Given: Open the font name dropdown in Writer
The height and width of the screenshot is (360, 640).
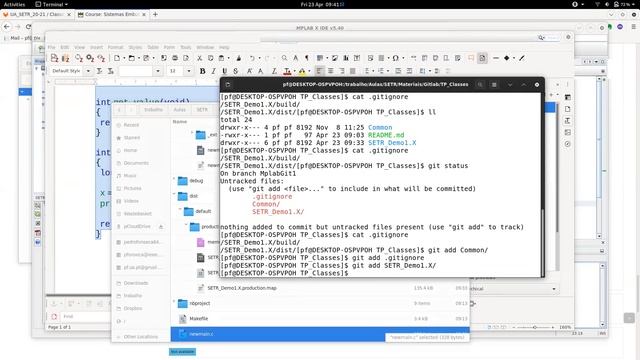Looking at the screenshot, I should 158,71.
